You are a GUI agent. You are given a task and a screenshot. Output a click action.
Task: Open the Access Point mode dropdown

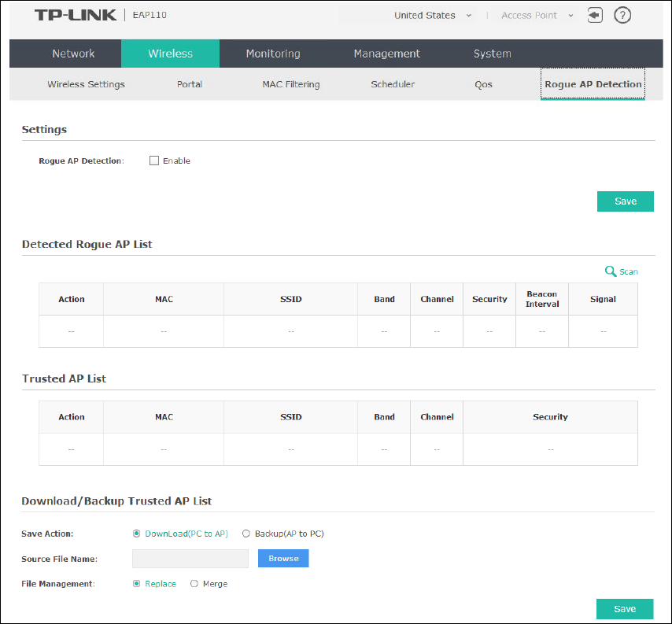click(537, 16)
